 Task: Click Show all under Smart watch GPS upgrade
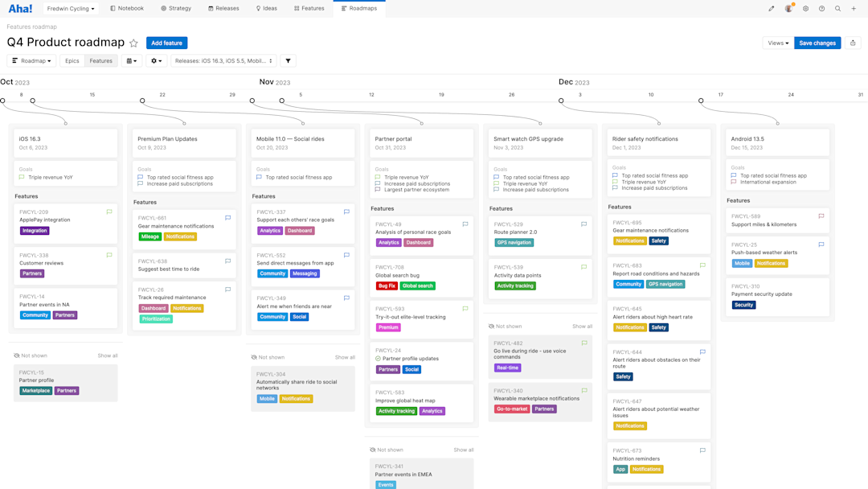[582, 326]
